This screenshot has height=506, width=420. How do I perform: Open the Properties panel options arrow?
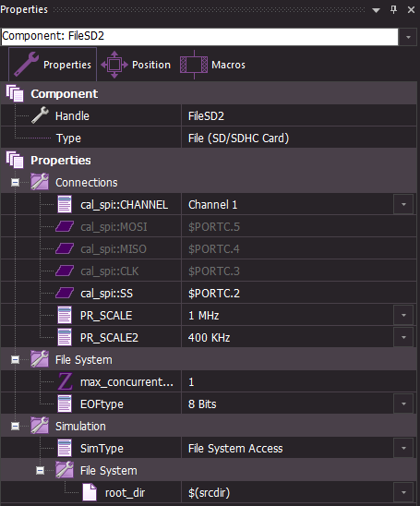pos(376,10)
